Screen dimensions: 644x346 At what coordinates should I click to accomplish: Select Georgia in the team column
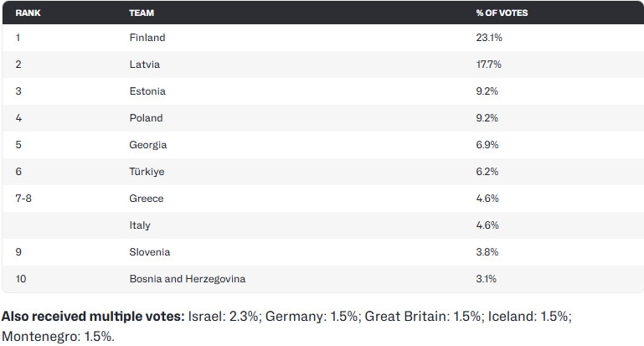[148, 145]
